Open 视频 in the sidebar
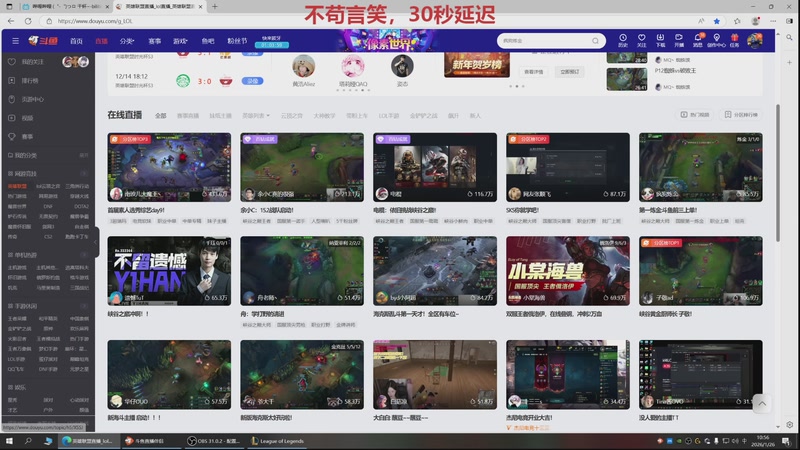Image resolution: width=800 pixels, height=450 pixels. [27, 118]
